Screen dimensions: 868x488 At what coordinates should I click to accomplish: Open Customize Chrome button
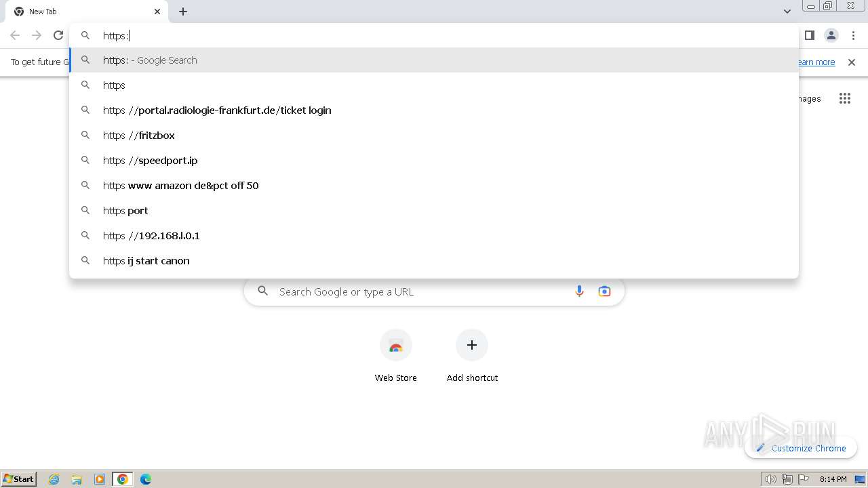coord(801,448)
